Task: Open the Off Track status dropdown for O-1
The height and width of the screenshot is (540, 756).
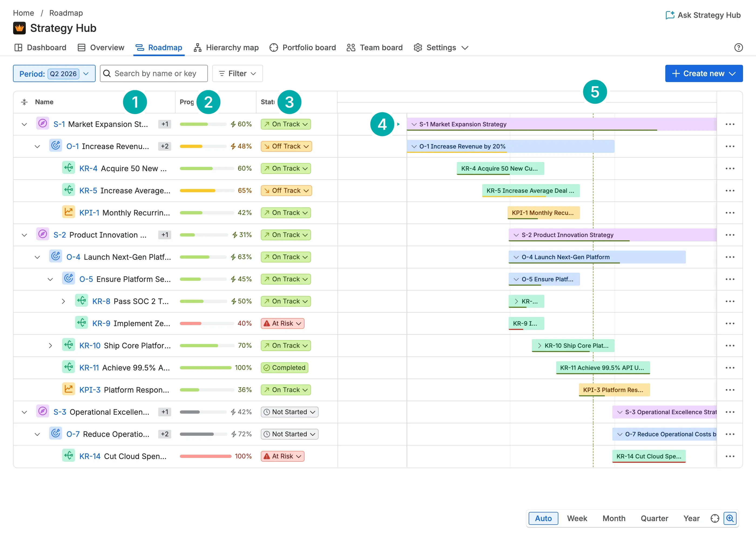Action: [286, 146]
